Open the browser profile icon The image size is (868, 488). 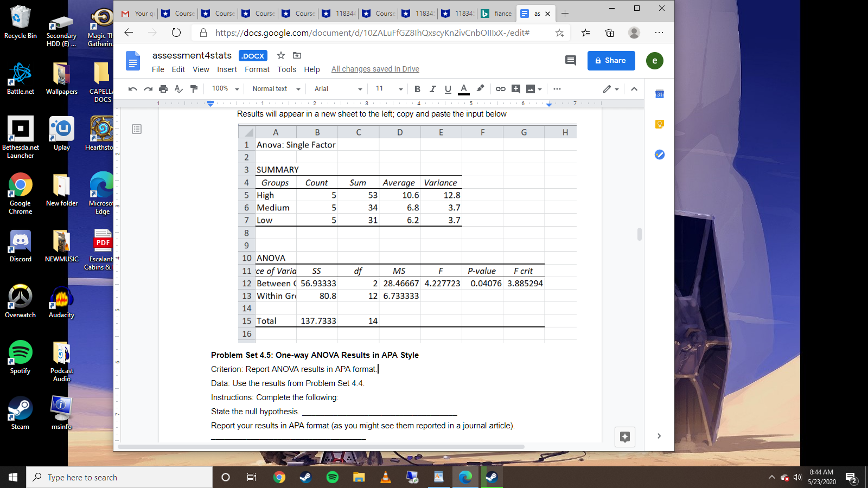(634, 33)
